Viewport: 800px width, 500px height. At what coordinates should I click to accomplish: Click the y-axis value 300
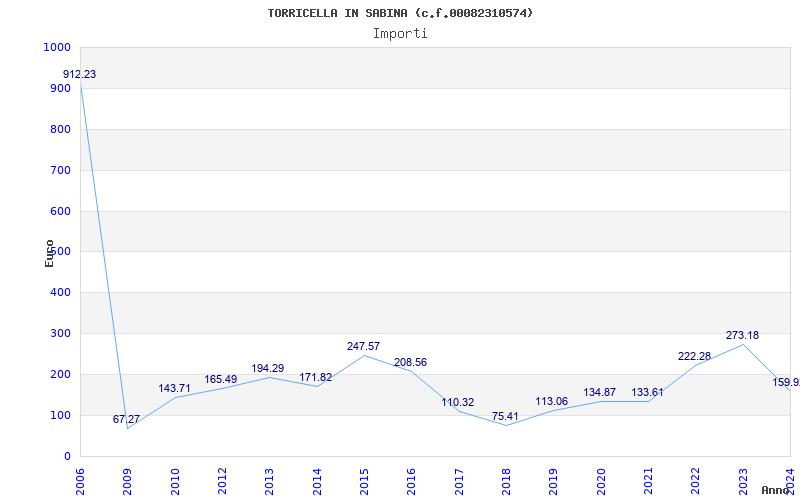tap(60, 334)
